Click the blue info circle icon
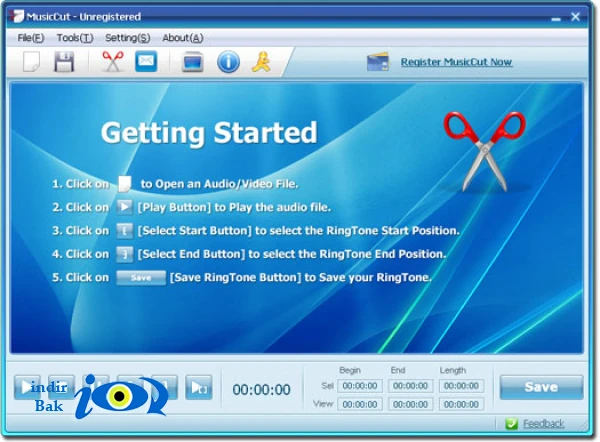 (x=228, y=62)
